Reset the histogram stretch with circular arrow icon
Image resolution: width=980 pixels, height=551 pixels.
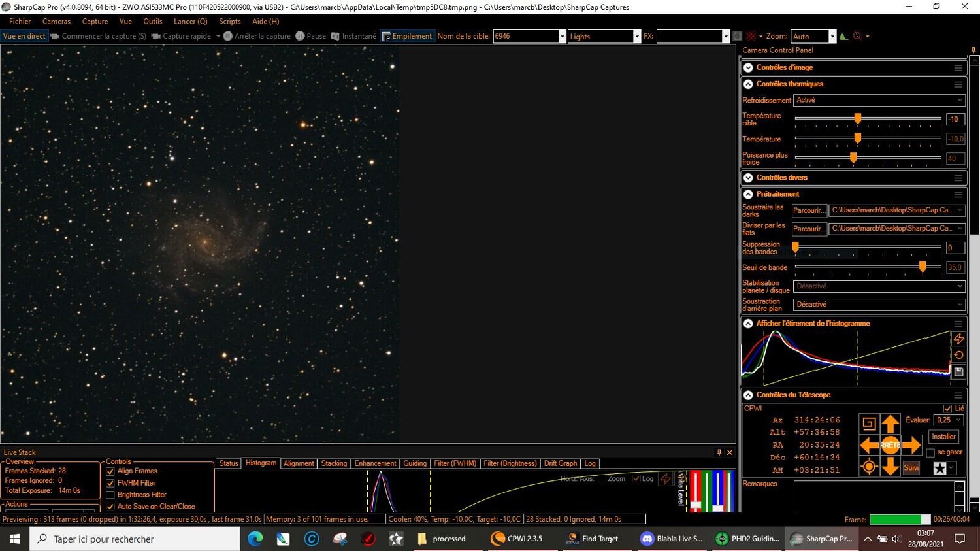coord(959,355)
